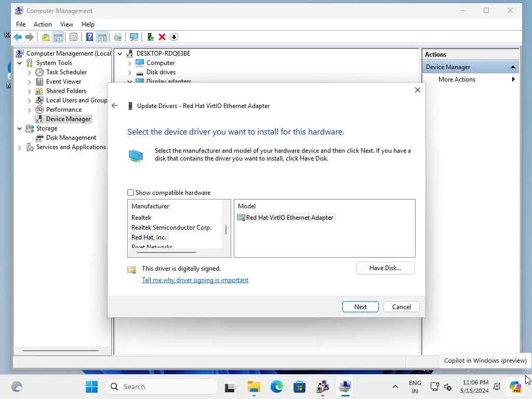Click the Properties toolbar icon

[x=73, y=37]
